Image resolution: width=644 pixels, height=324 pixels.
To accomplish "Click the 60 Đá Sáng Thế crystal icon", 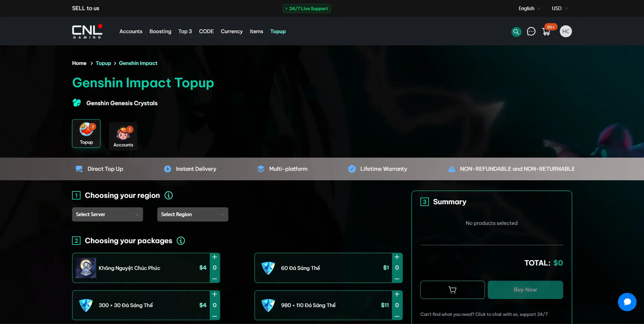I will [268, 268].
